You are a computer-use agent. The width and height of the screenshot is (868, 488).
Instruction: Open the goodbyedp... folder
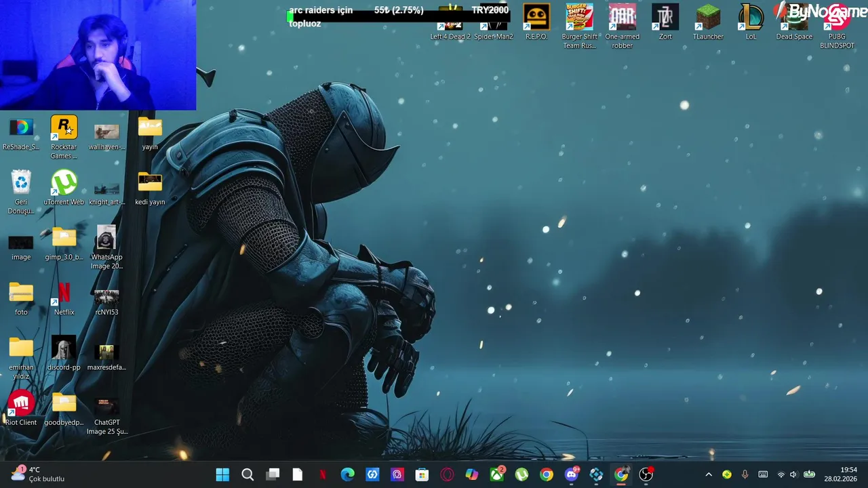point(64,409)
